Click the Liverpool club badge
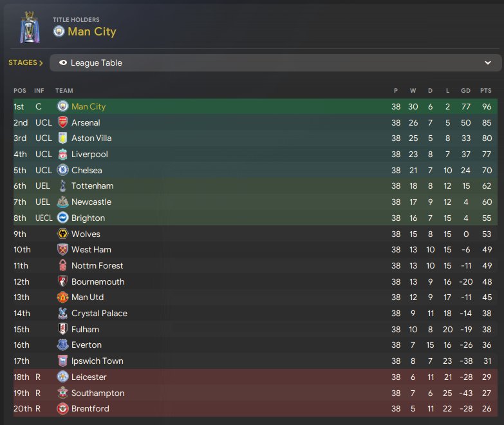Screen dimensions: 504x425 coord(62,155)
